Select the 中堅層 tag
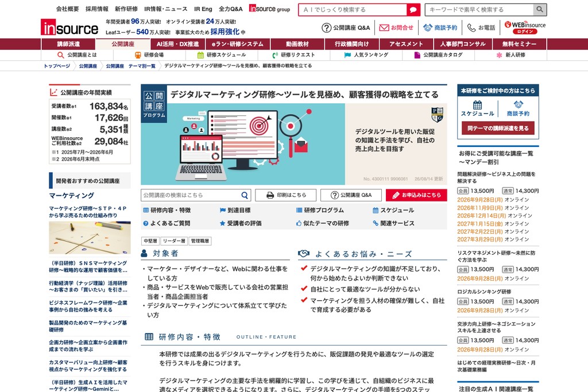 pos(150,241)
